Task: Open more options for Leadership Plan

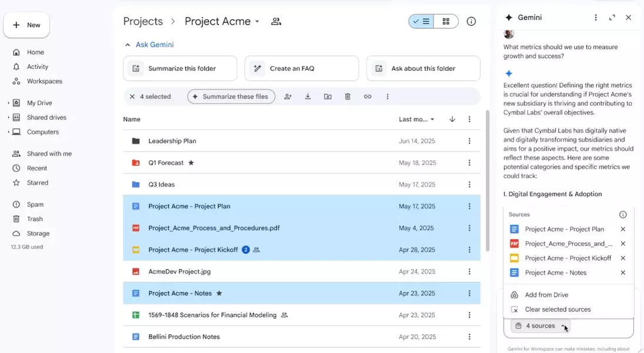Action: (x=469, y=141)
